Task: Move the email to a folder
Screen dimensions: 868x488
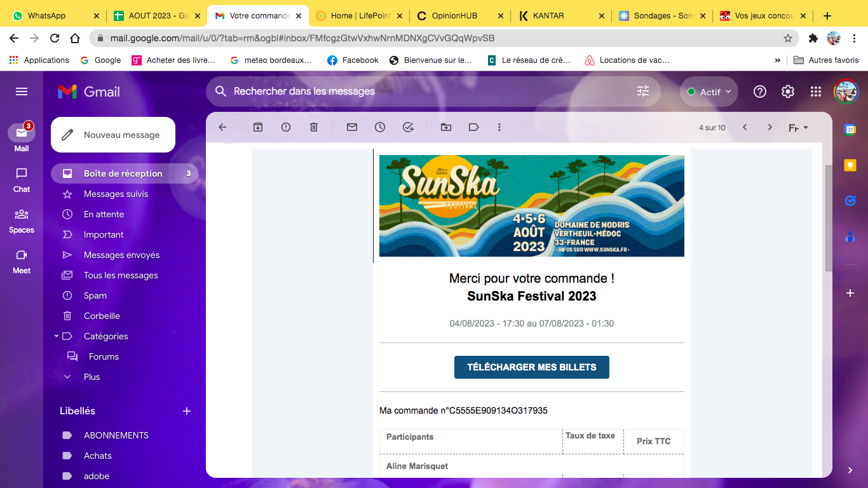Action: pyautogui.click(x=446, y=127)
